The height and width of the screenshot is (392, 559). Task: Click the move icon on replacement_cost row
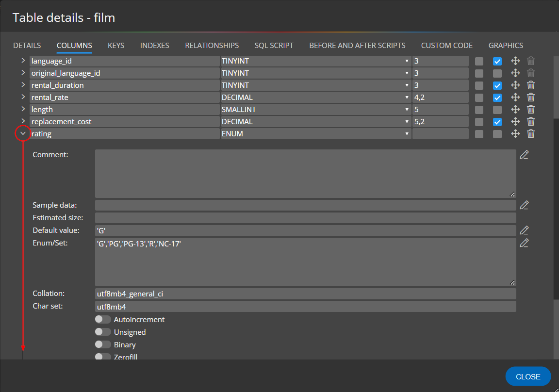coord(516,122)
